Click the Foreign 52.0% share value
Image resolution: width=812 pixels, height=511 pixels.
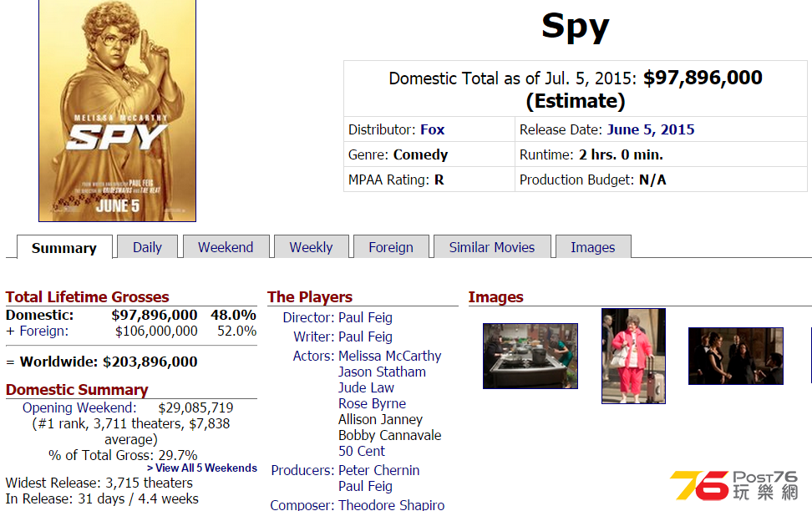point(236,331)
